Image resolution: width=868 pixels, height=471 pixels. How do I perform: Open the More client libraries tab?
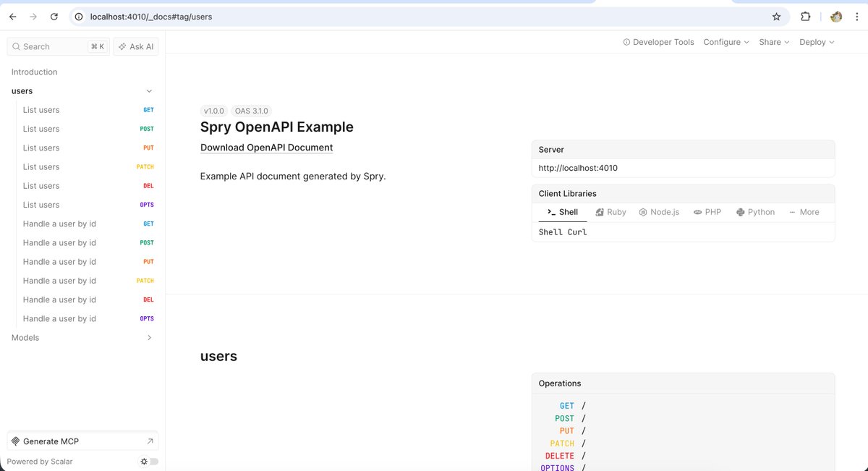point(803,212)
